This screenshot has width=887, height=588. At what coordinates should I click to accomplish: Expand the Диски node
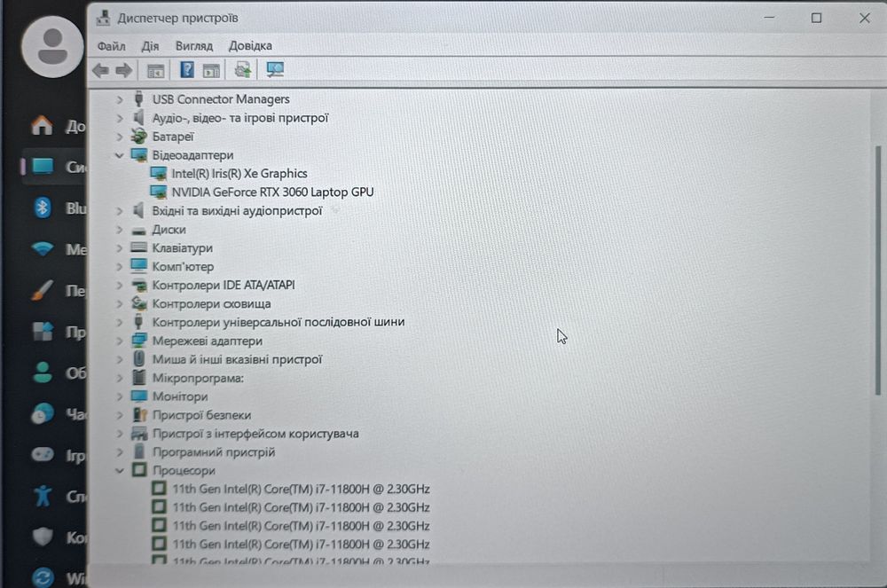pyautogui.click(x=120, y=230)
